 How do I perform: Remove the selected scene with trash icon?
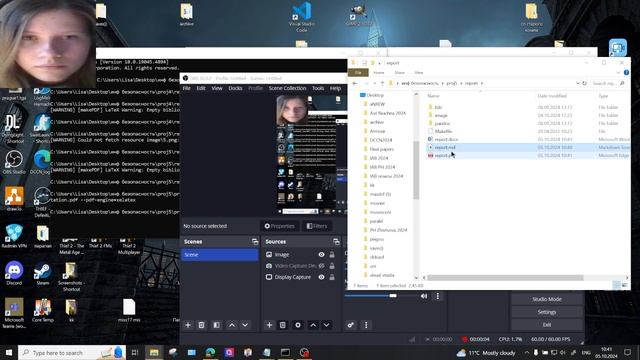point(201,325)
